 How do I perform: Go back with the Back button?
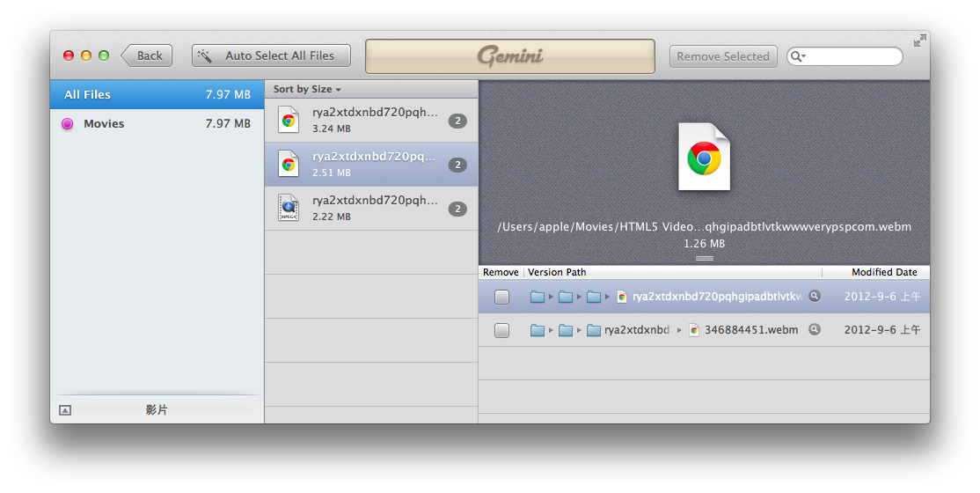[147, 55]
